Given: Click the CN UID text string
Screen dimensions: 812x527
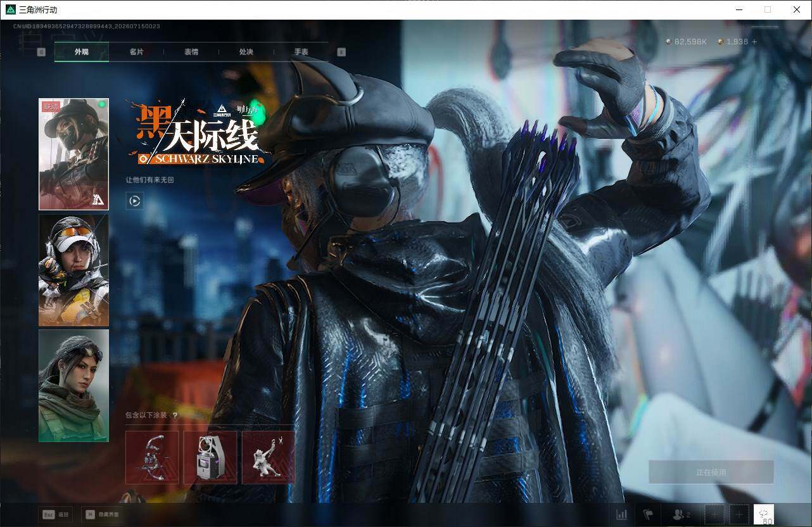Looking at the screenshot, I should click(87, 27).
